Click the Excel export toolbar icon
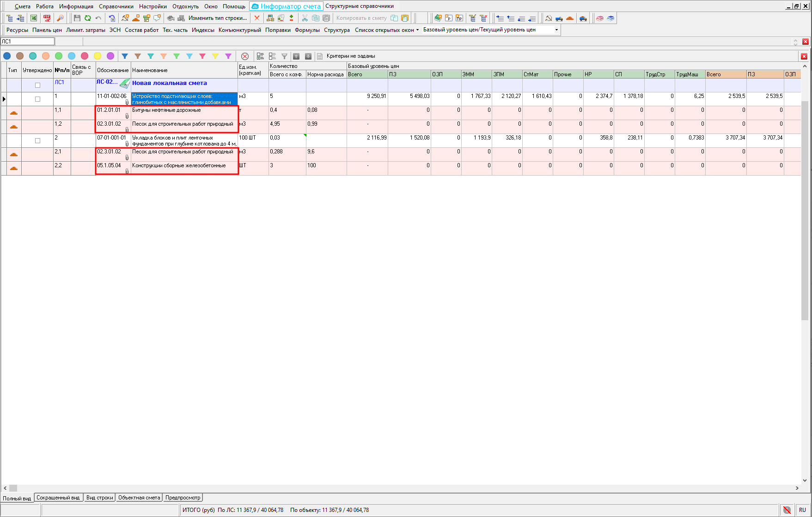Screen dimensions: 812x517 click(34, 18)
